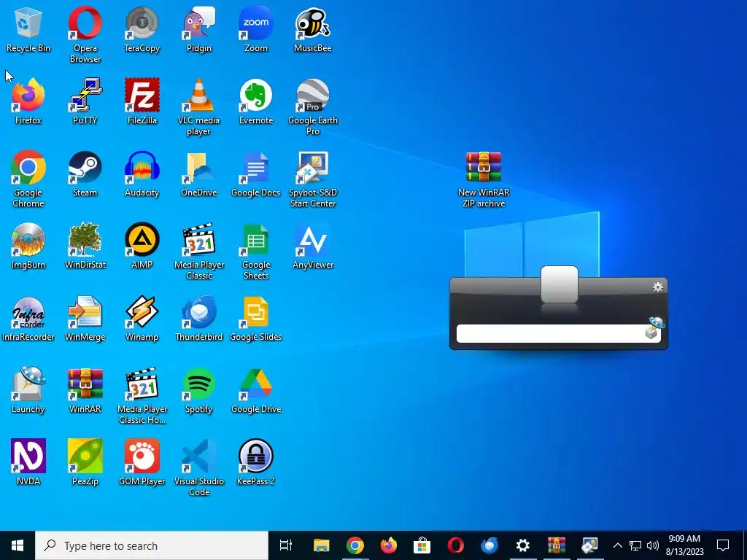Select the OneDrive desktop shortcut
The image size is (747, 560).
tap(198, 174)
